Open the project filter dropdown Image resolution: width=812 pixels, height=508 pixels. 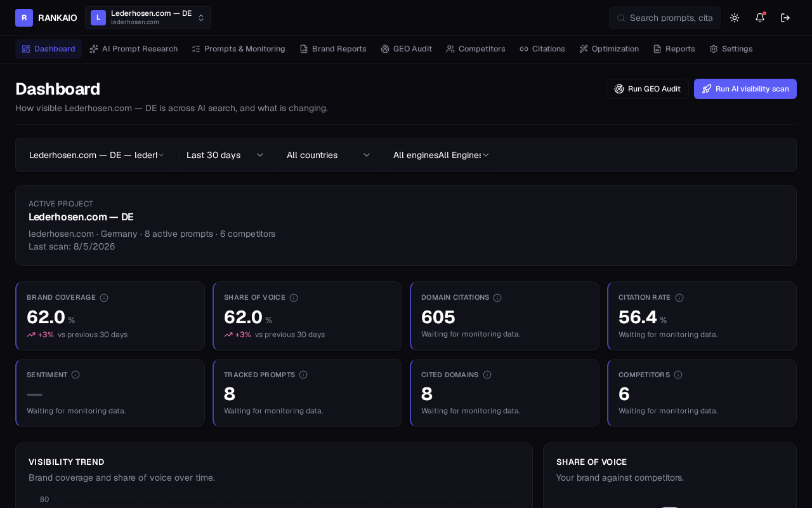coord(97,155)
